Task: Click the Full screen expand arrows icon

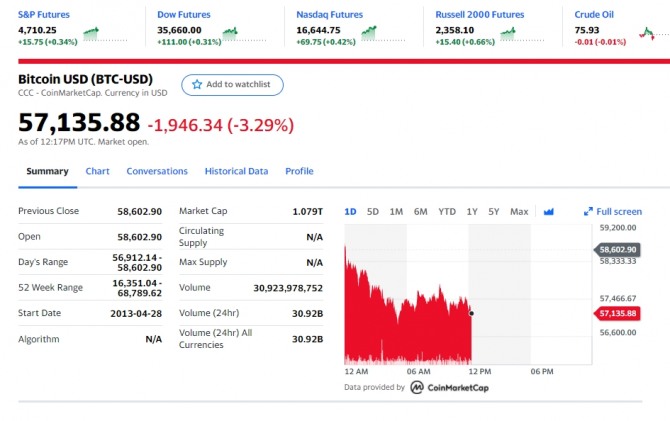Action: tap(588, 212)
